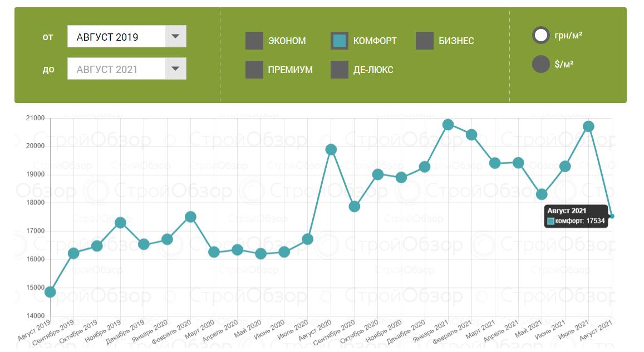Viewport: 644px width, 352px height.
Task: Toggle the ДЕ-ЛЮКС class checkbox
Action: coord(340,70)
